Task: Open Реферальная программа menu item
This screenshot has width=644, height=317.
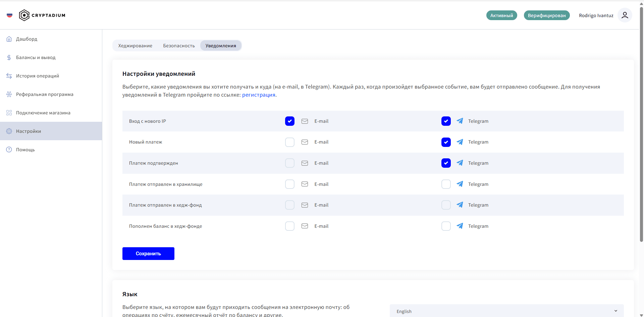Action: tap(51, 94)
